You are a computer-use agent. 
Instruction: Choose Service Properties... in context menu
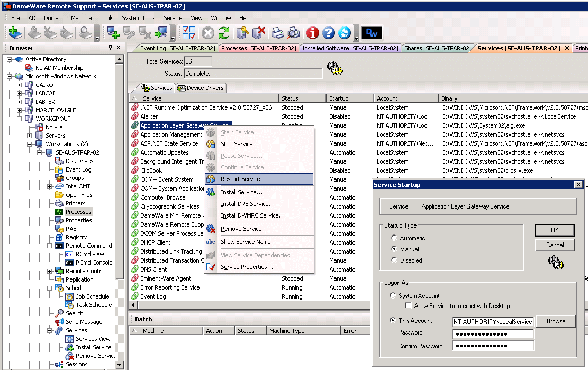coord(259,267)
